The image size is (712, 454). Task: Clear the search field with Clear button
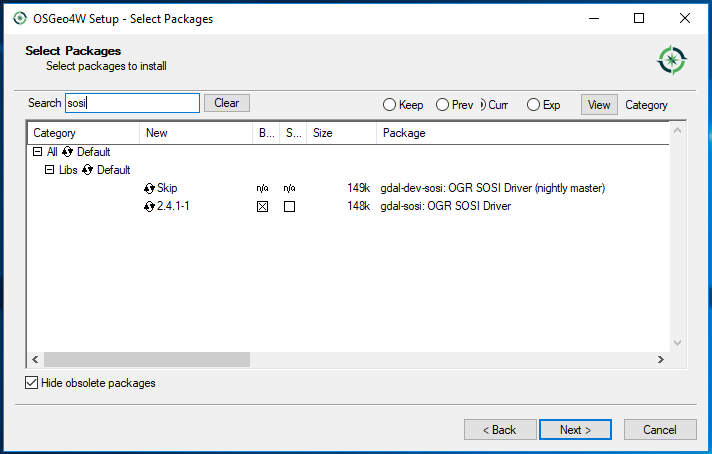click(x=227, y=103)
